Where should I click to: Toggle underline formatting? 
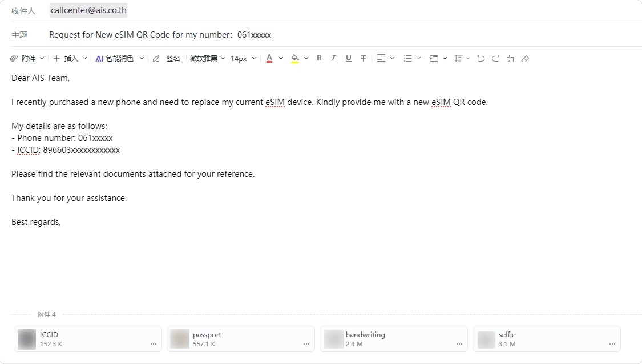(x=349, y=58)
